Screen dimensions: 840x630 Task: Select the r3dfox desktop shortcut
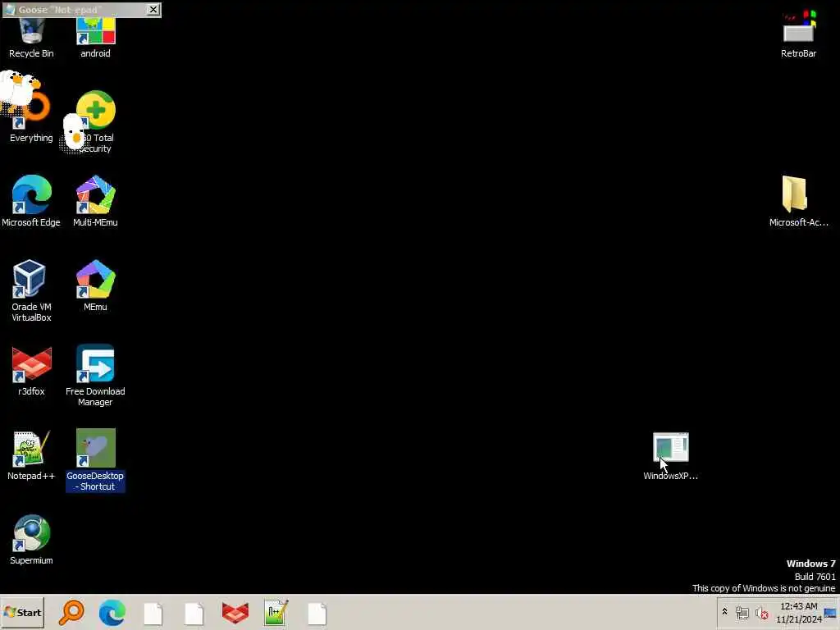[31, 371]
